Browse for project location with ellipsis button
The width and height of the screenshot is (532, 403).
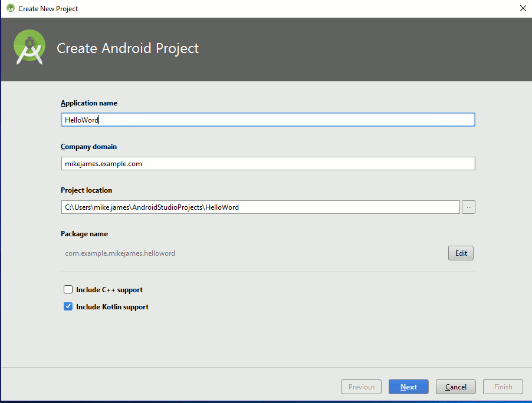(468, 207)
